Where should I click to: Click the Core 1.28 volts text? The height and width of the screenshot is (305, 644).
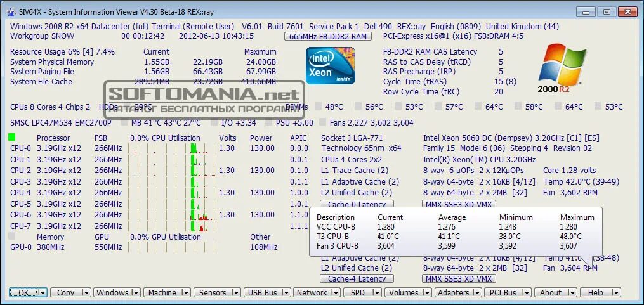pyautogui.click(x=569, y=171)
